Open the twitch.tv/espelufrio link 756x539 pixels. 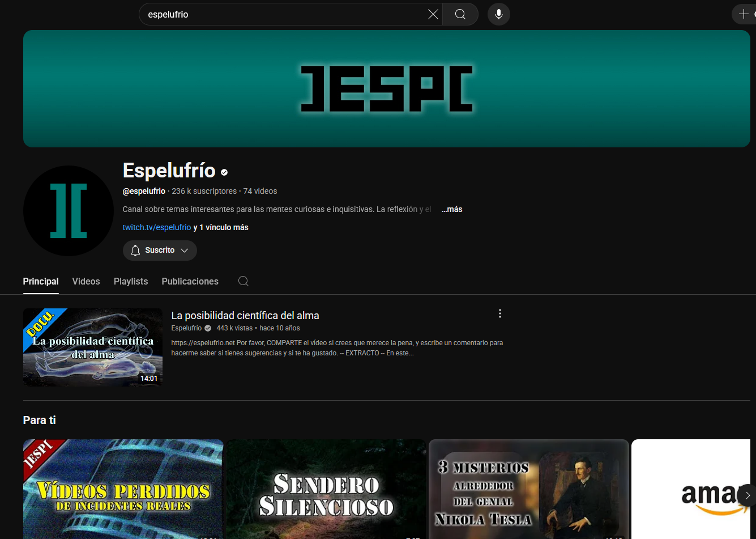point(157,227)
